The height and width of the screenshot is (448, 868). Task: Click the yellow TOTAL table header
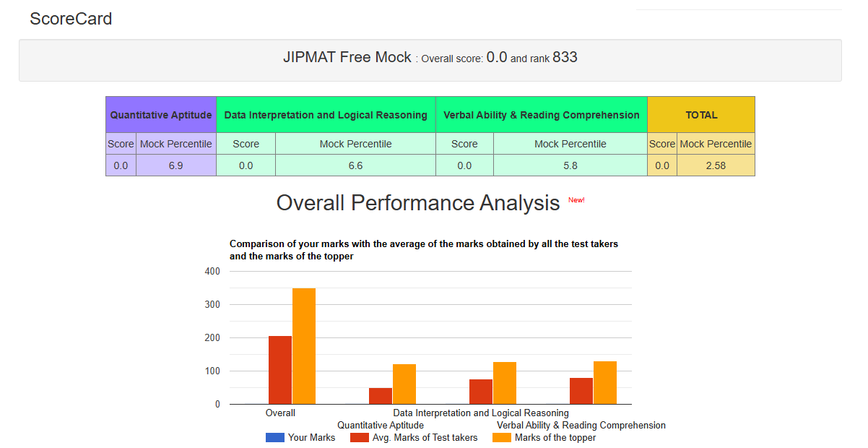click(701, 115)
